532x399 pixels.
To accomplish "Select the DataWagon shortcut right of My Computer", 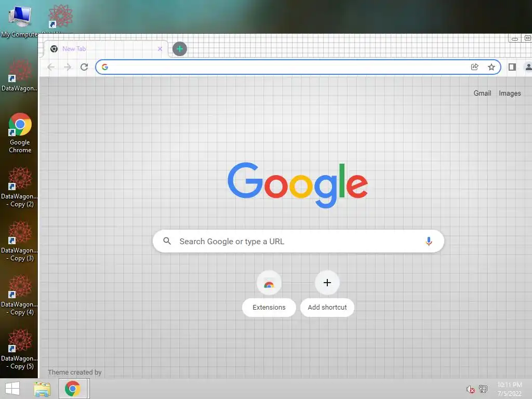I will pyautogui.click(x=60, y=16).
